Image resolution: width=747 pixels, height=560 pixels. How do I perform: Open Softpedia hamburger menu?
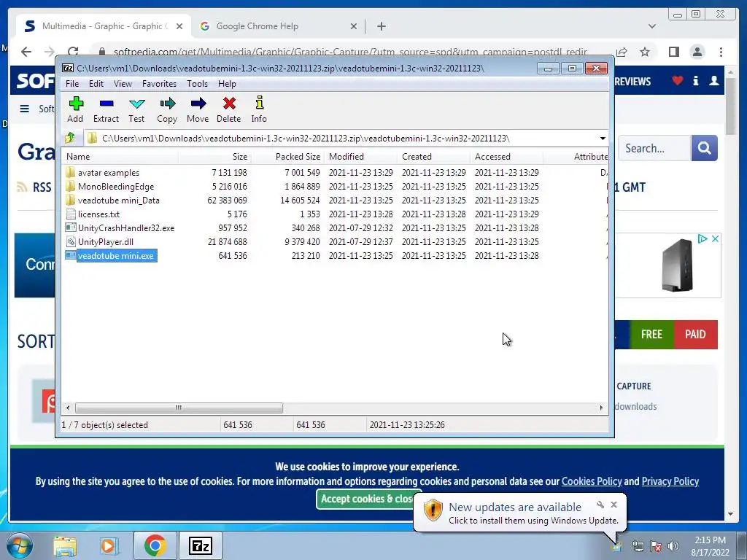pyautogui.click(x=24, y=109)
